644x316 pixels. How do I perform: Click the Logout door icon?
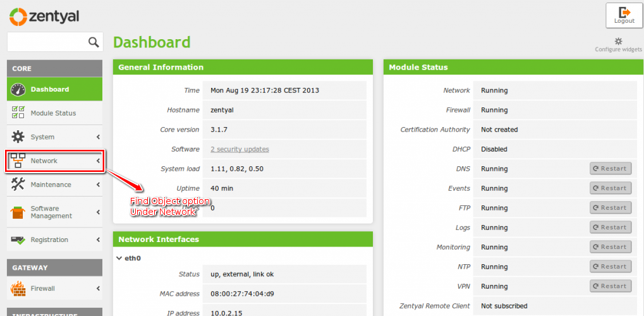pyautogui.click(x=624, y=12)
